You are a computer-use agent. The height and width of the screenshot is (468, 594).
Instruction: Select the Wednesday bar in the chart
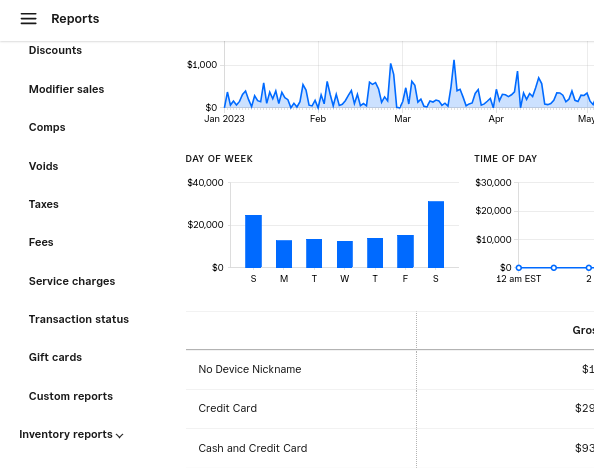(345, 254)
